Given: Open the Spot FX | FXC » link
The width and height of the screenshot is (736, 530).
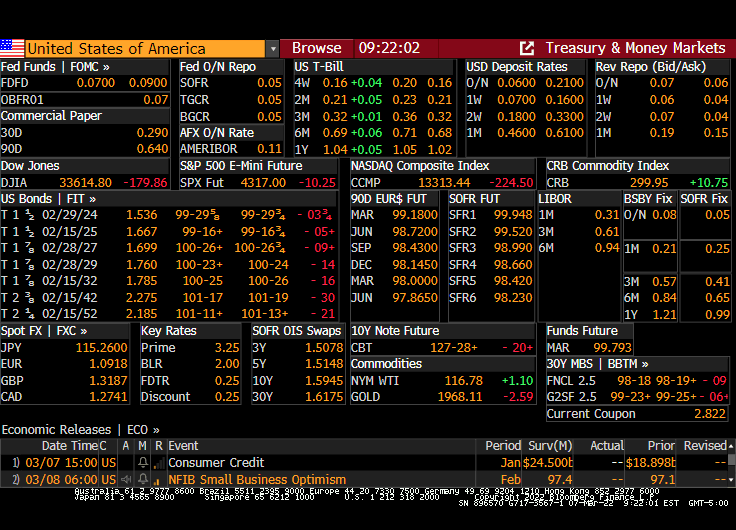Looking at the screenshot, I should 44,331.
